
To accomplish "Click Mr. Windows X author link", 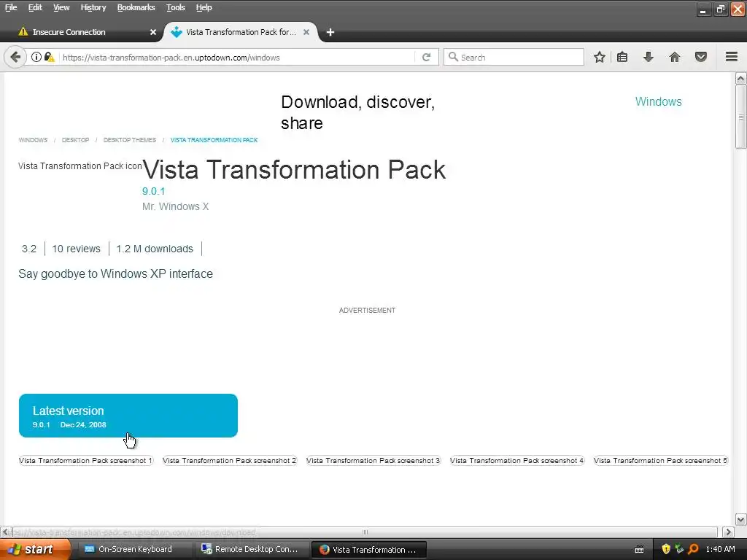I will tap(175, 206).
